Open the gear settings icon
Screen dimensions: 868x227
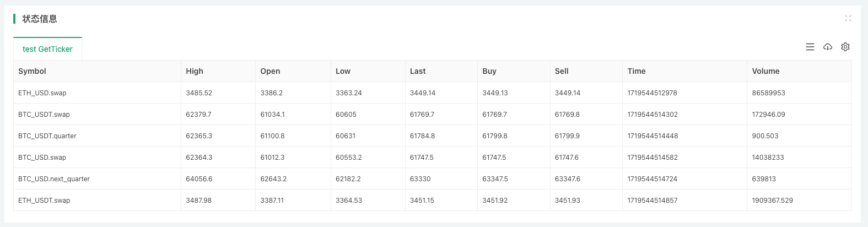click(845, 47)
